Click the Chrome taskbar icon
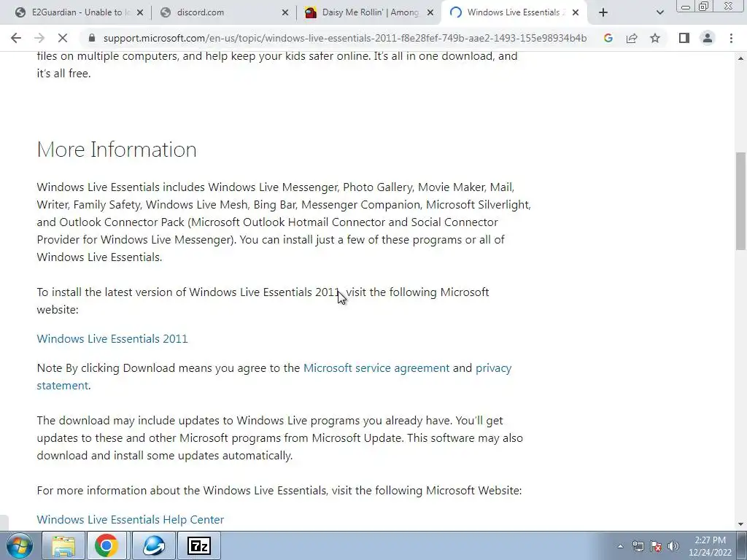This screenshot has height=560, width=747. 107,545
